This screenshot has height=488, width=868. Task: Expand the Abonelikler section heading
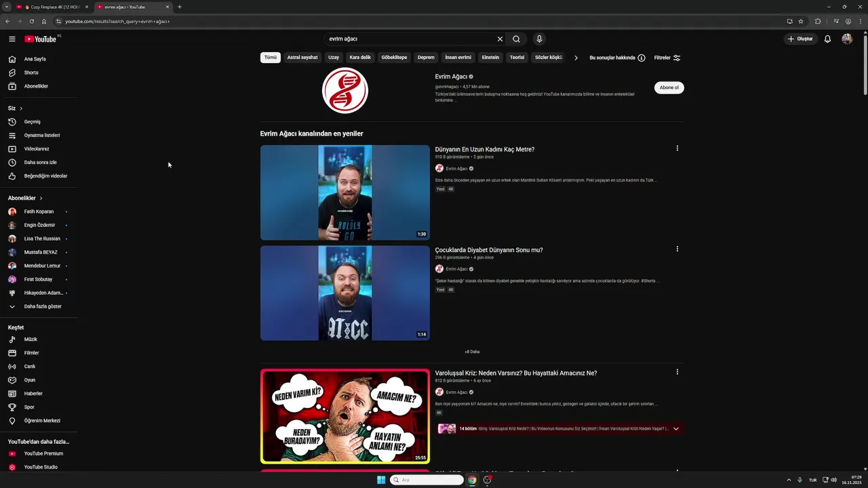[25, 198]
